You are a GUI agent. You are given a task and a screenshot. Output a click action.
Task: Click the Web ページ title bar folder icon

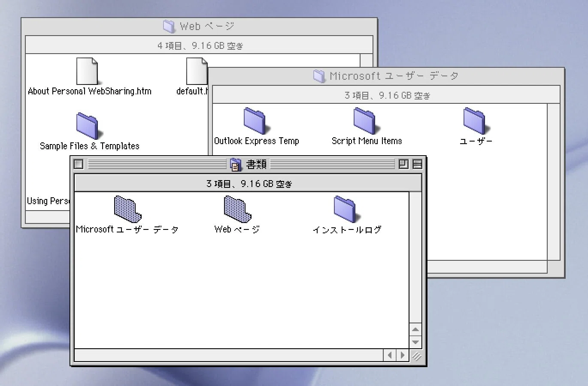click(169, 26)
